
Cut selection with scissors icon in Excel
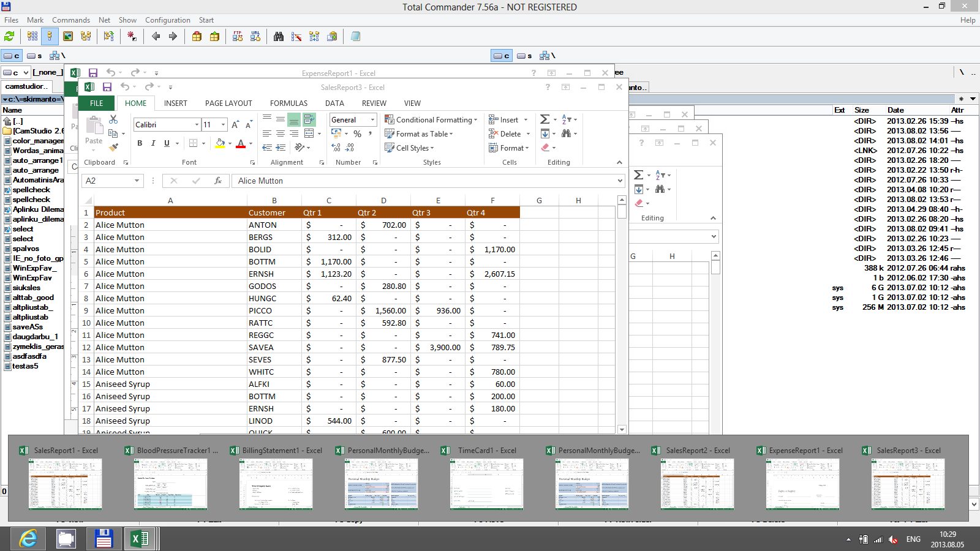point(113,119)
